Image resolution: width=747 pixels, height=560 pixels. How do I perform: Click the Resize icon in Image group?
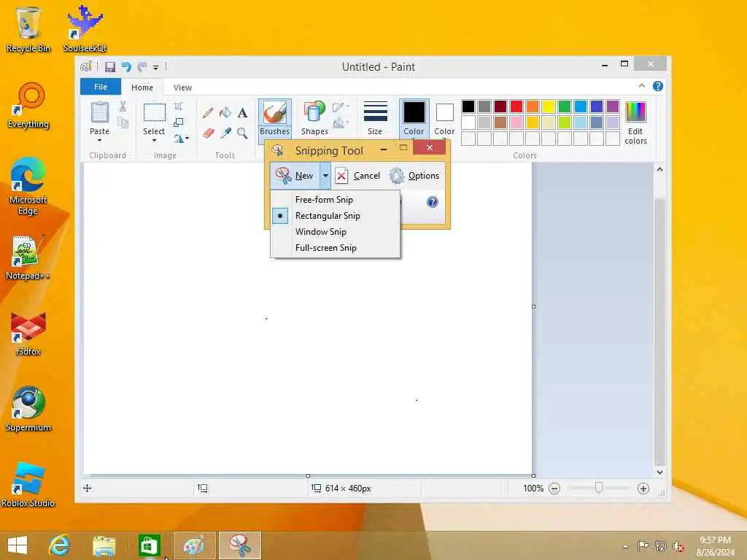click(178, 122)
